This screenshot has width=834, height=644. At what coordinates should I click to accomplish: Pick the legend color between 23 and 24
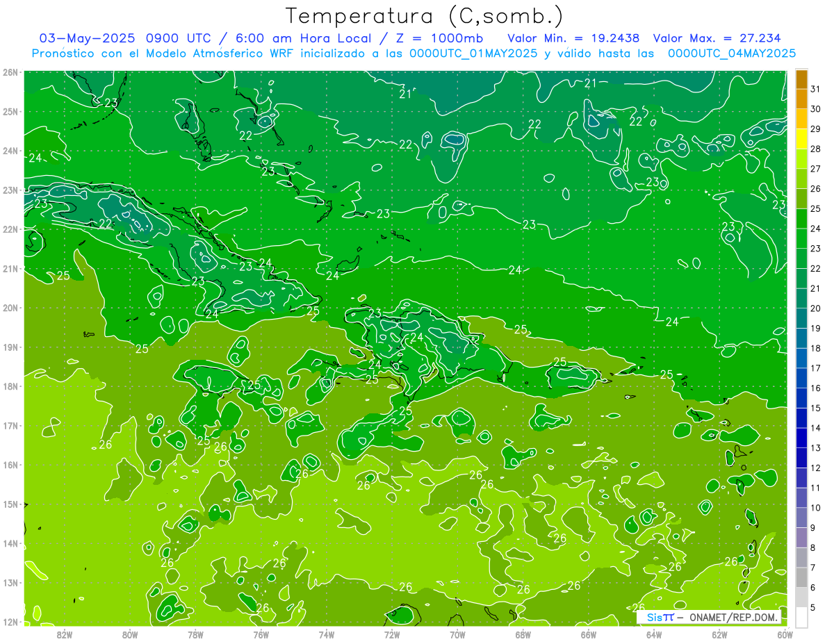coord(801,239)
